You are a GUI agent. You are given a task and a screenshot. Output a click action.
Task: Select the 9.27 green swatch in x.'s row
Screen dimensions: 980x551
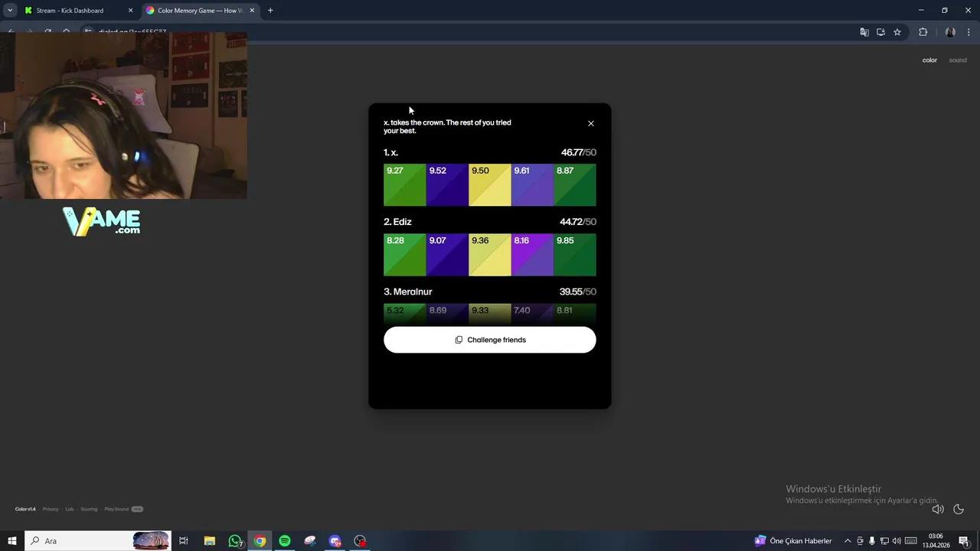(405, 185)
